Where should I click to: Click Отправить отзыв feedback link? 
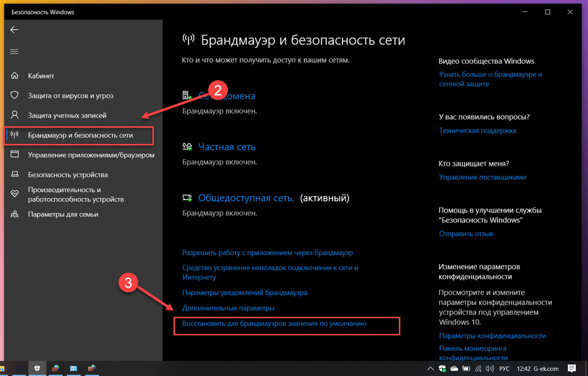[x=466, y=234]
